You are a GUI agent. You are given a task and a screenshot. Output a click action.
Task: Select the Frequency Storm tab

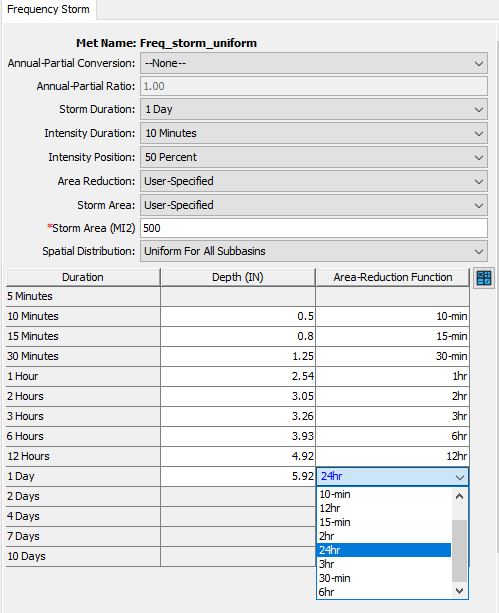pyautogui.click(x=48, y=9)
